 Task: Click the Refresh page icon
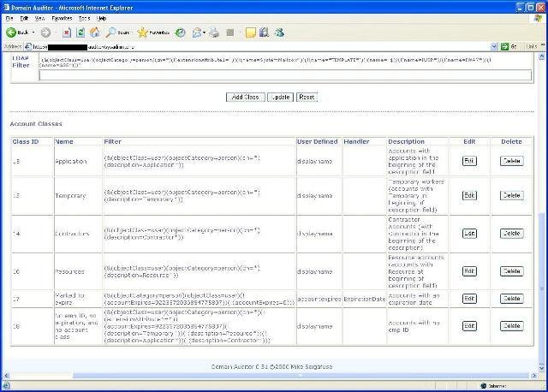(x=80, y=32)
